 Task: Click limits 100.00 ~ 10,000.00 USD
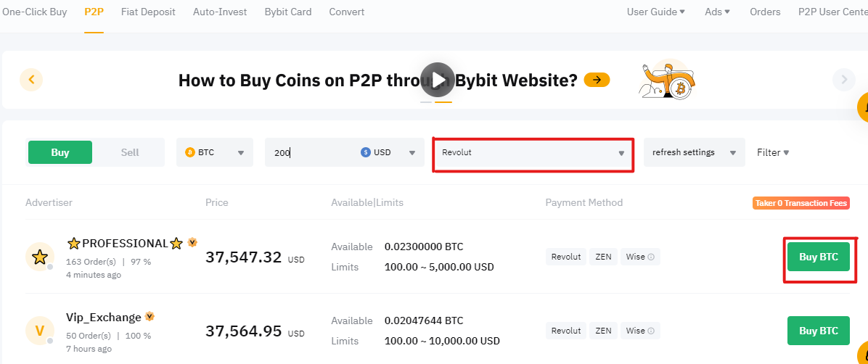[442, 342]
